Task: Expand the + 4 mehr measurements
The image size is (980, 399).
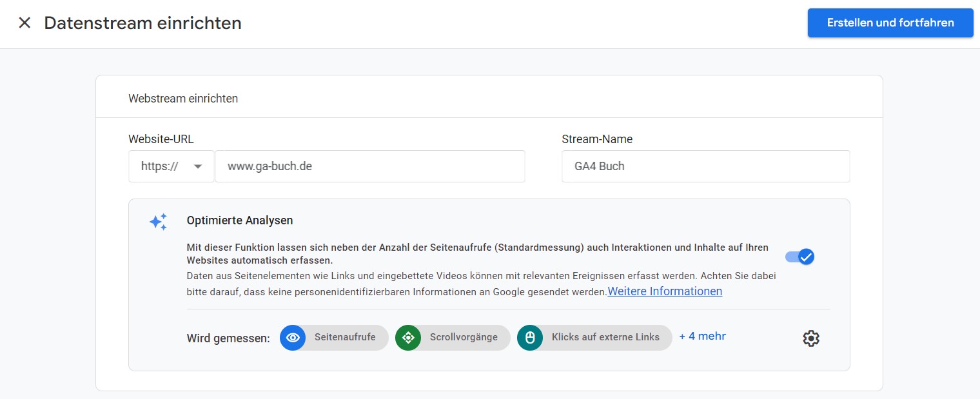Action: [703, 336]
